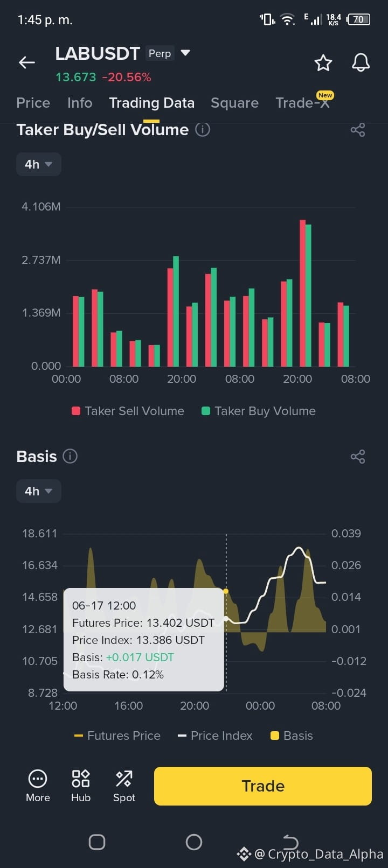Open the Square tab
Viewport: 388px width, 868px height.
234,103
